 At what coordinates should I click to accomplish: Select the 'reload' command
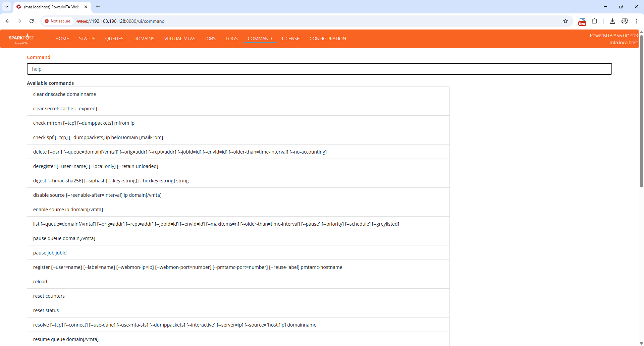tap(238, 282)
